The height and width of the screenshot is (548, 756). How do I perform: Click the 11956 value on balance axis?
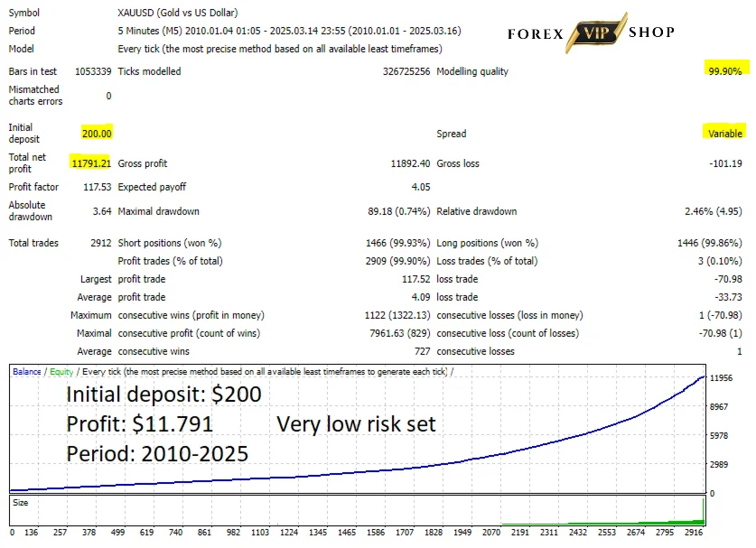pyautogui.click(x=721, y=378)
